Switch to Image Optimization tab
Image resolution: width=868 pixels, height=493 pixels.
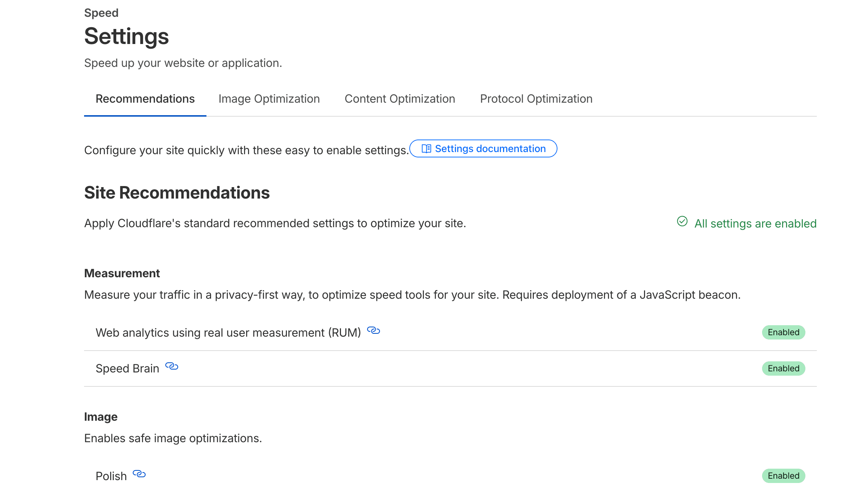pos(269,99)
